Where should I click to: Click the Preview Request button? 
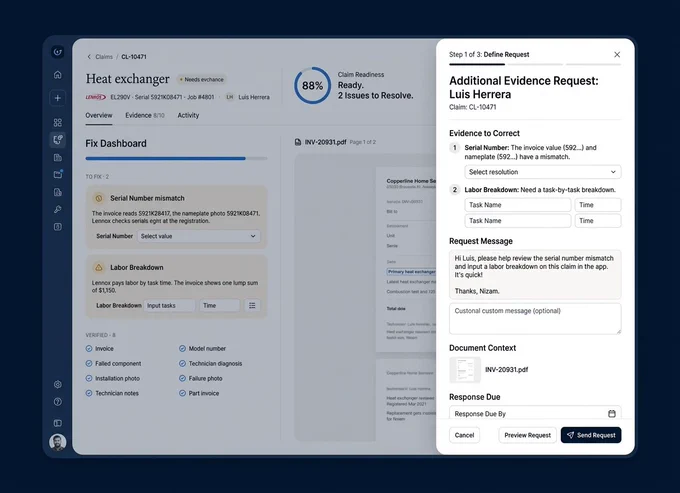pos(527,435)
